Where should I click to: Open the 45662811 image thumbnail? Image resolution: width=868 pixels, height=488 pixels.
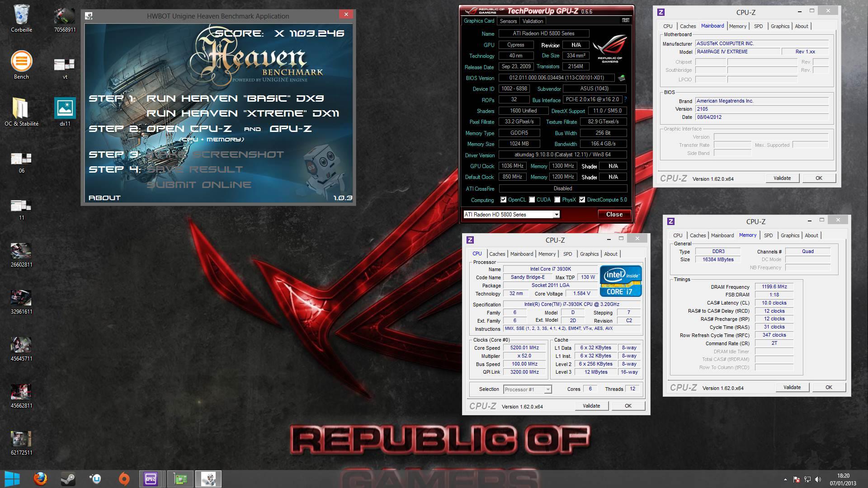(21, 396)
